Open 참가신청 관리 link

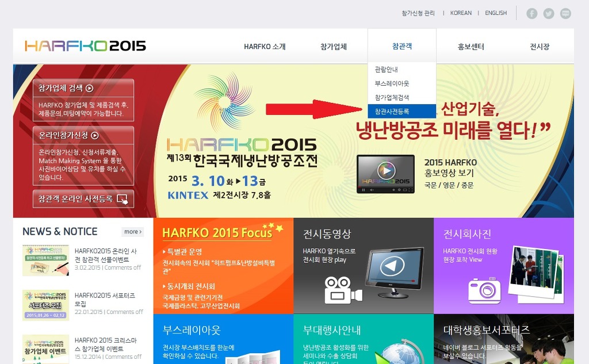[418, 13]
